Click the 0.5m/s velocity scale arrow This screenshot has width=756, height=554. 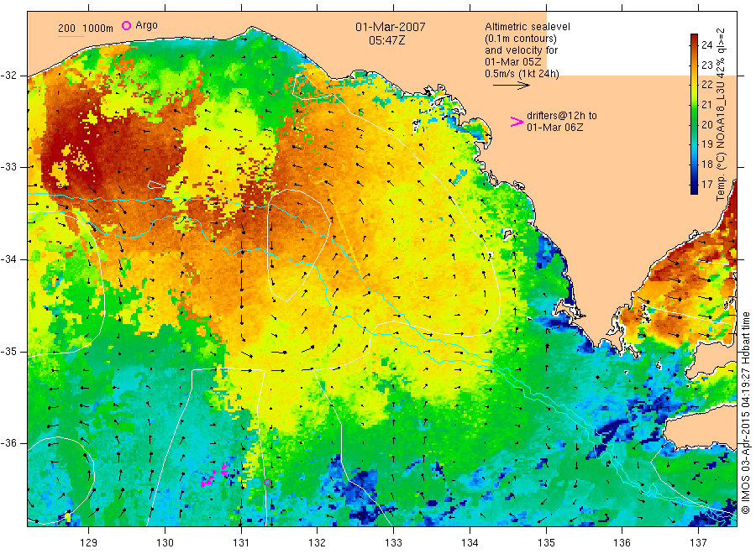coord(511,86)
